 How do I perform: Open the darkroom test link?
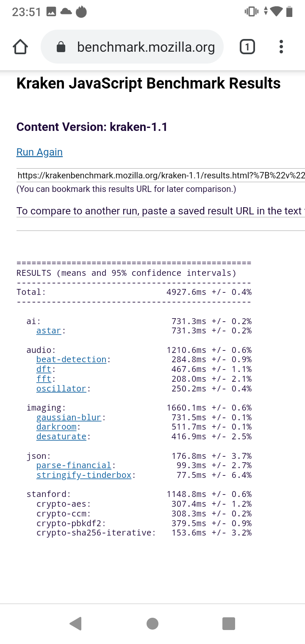click(x=56, y=427)
